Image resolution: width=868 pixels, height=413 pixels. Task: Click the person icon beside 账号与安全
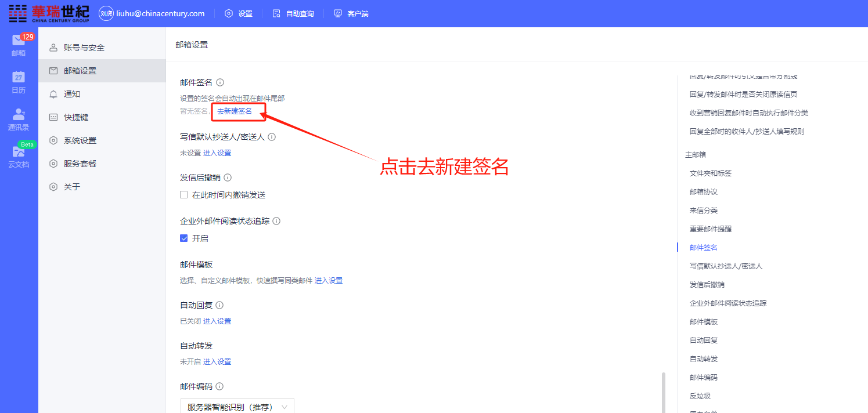53,48
